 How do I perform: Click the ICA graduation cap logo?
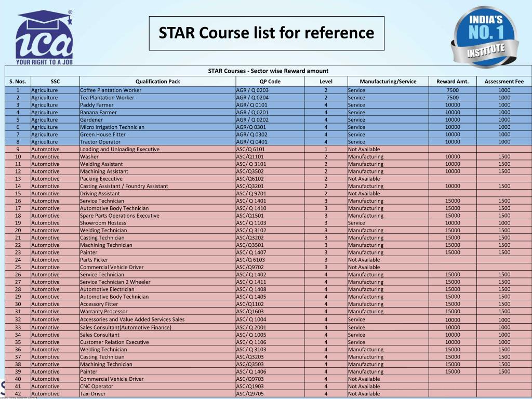pyautogui.click(x=44, y=37)
